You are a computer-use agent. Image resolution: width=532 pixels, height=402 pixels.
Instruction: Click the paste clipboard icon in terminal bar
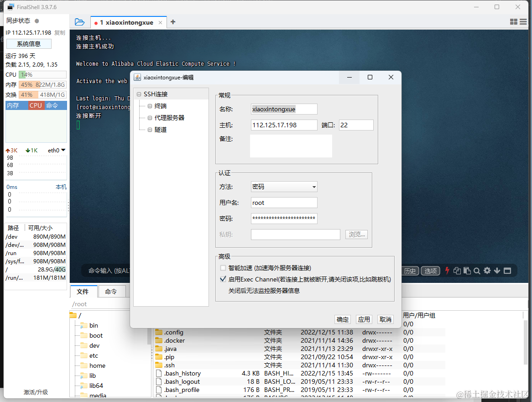(x=467, y=271)
